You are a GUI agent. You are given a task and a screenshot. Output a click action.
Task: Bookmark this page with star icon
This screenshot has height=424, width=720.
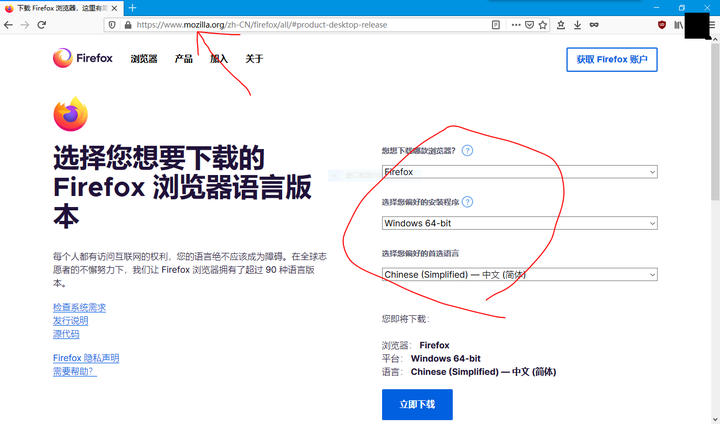(543, 25)
